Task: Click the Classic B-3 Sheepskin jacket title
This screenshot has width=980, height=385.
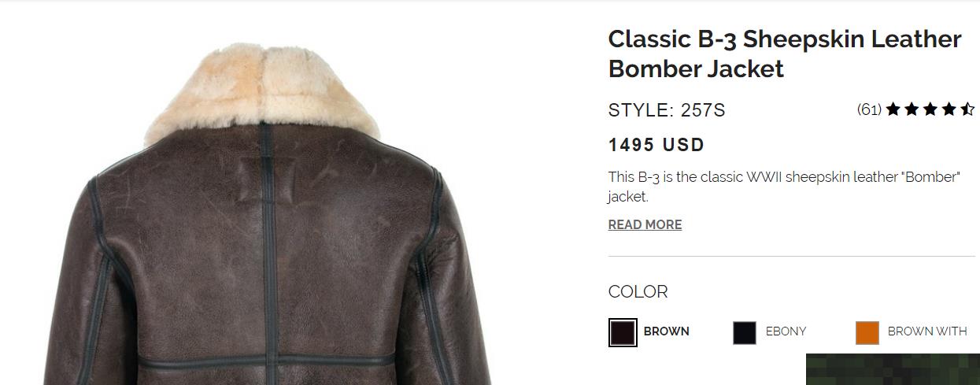Action: [785, 54]
